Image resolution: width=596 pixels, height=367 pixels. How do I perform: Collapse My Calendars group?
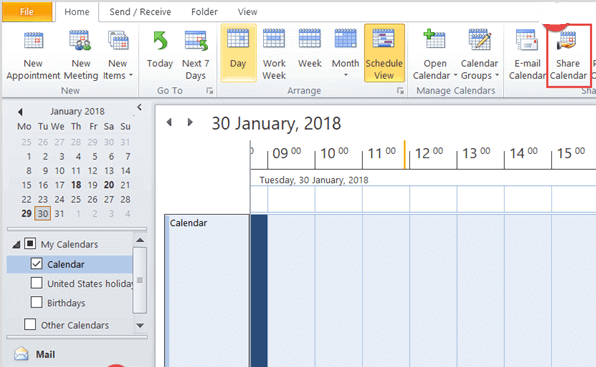point(16,245)
